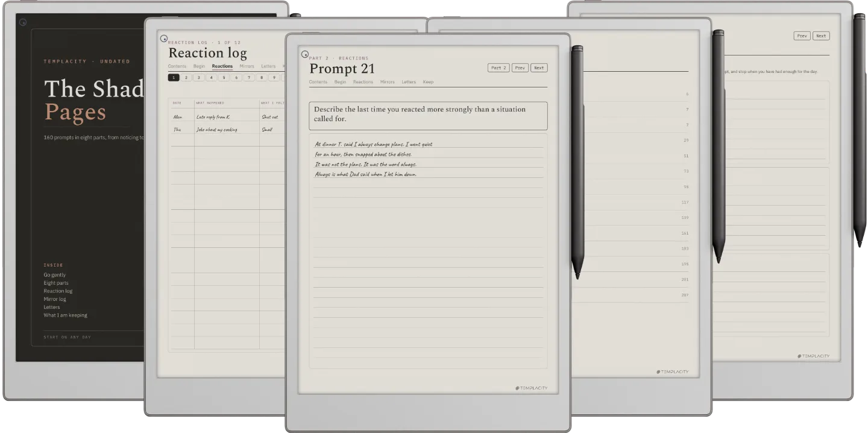868x433 pixels.
Task: Select page 2 in the Reaction log pager
Action: tap(186, 78)
